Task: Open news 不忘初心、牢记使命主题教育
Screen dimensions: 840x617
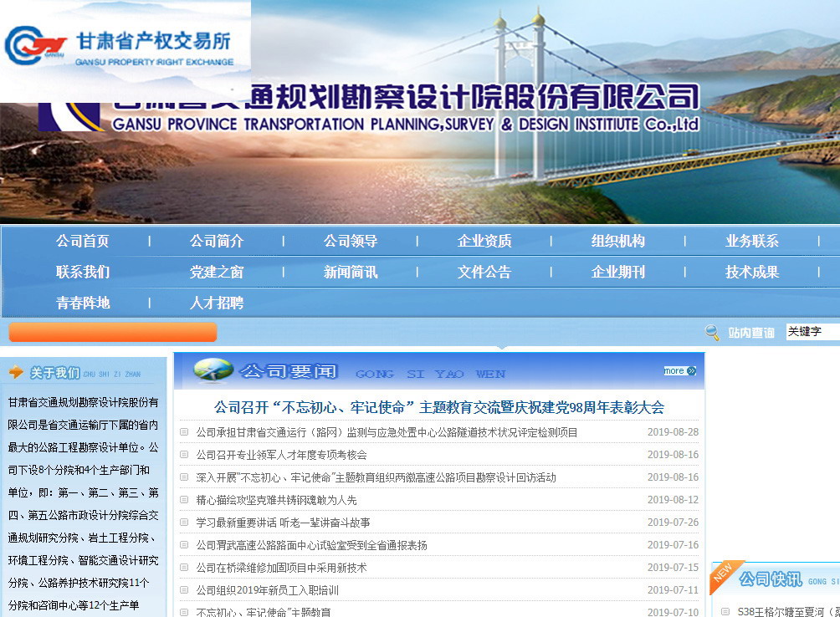Action: [x=263, y=612]
